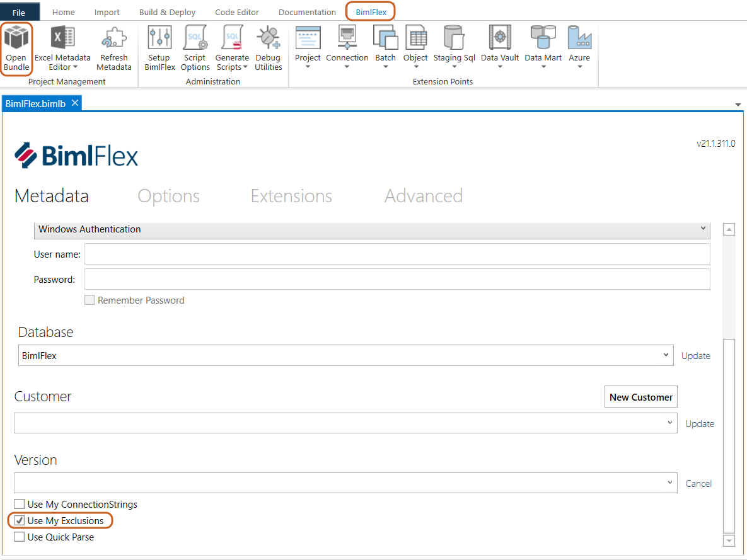Click the scrollbar up arrow
Viewport: 747px width, 560px height.
729,229
